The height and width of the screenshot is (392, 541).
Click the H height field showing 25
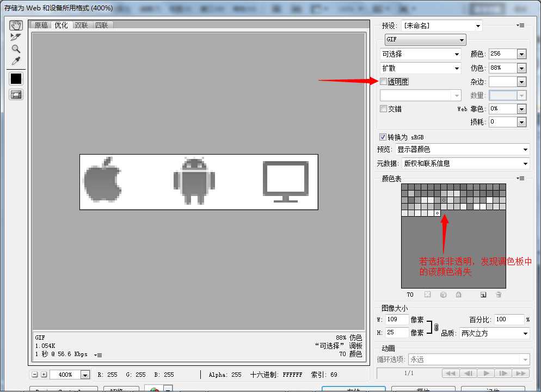point(397,333)
